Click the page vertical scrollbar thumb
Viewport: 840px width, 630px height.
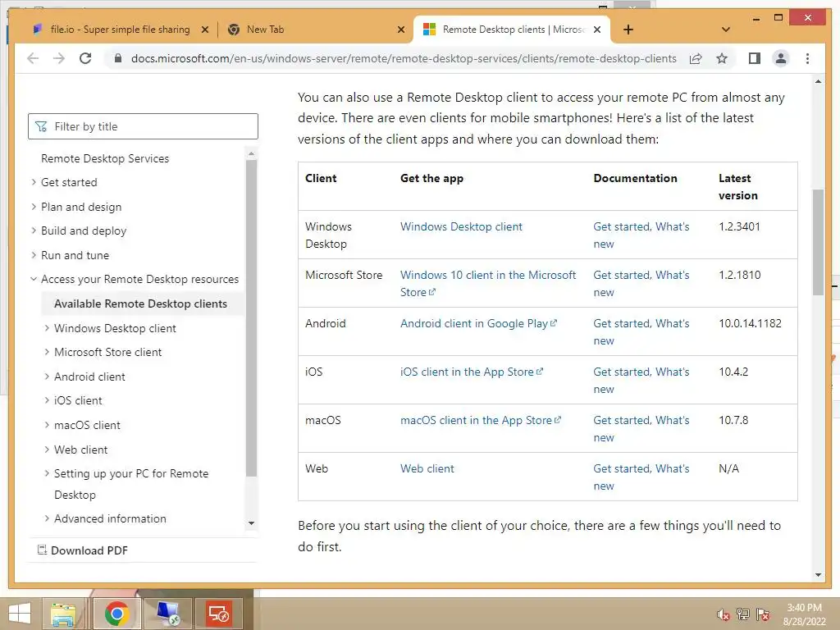(818, 242)
